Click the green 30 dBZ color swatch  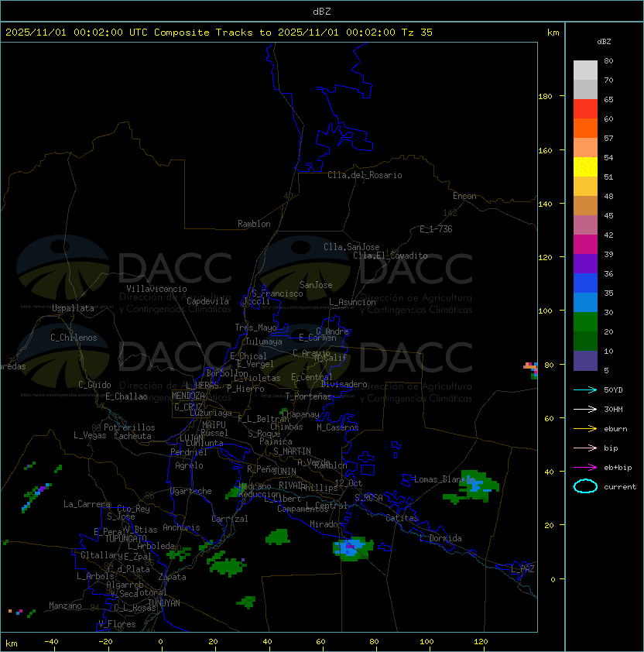click(585, 321)
